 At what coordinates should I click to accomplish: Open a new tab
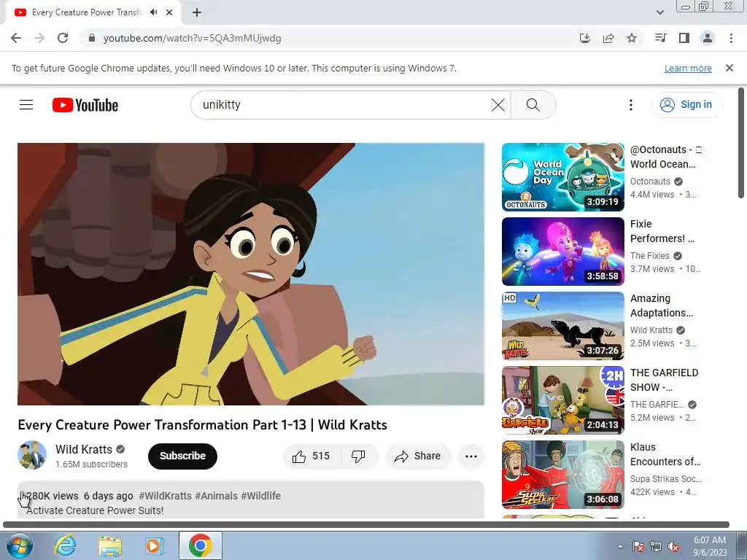197,12
